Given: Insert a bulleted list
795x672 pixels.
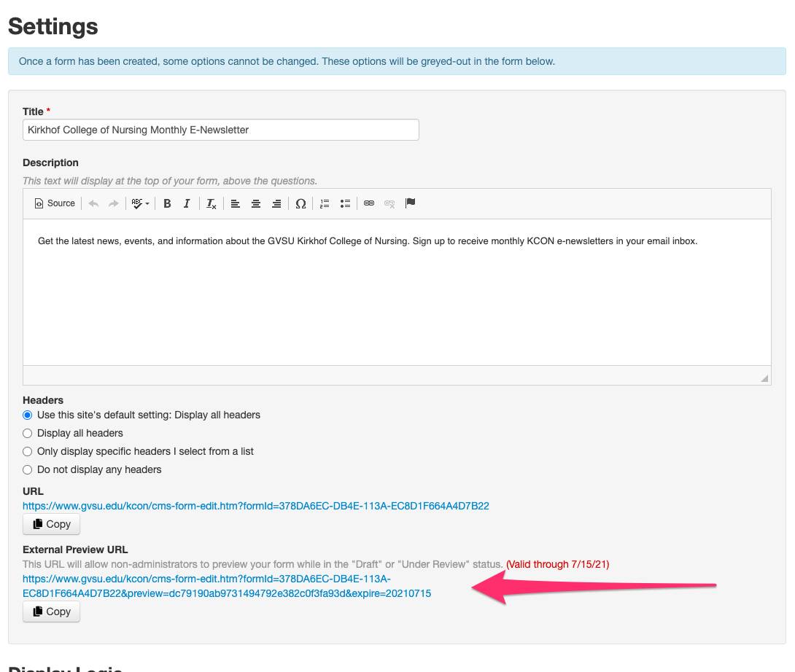Looking at the screenshot, I should [x=345, y=203].
